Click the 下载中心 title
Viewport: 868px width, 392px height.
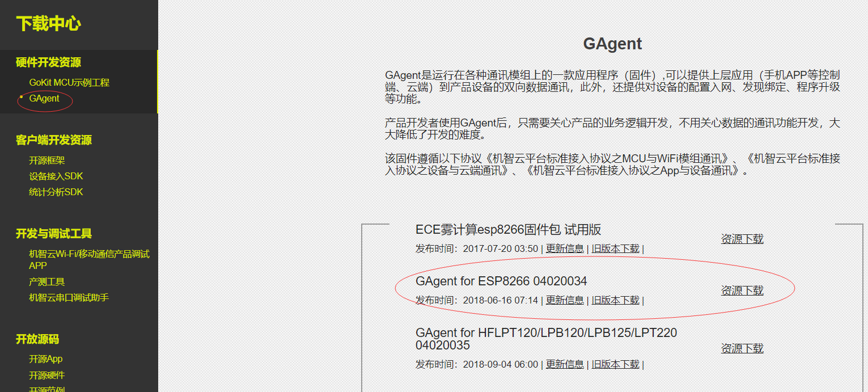point(49,24)
